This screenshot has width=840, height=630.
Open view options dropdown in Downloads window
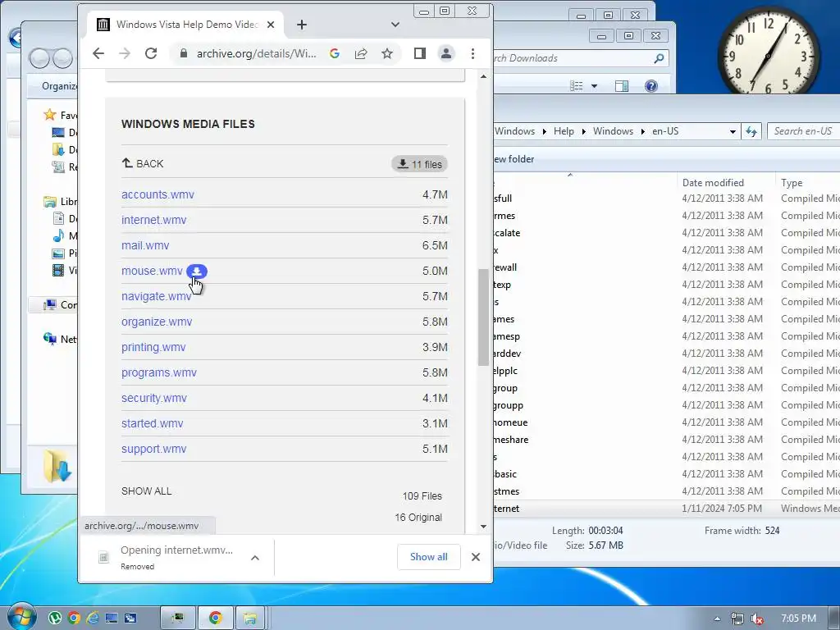594,85
